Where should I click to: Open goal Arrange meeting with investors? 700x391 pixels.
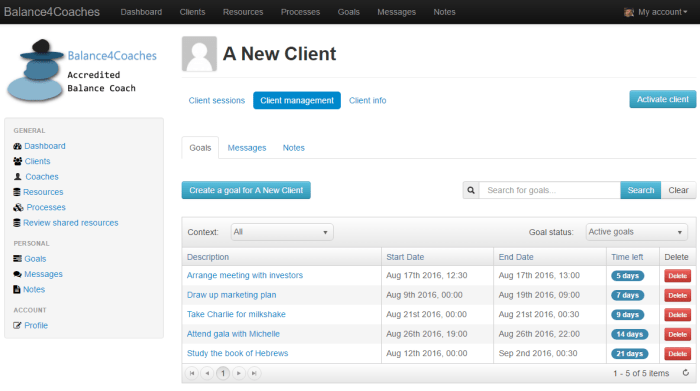[x=245, y=275]
